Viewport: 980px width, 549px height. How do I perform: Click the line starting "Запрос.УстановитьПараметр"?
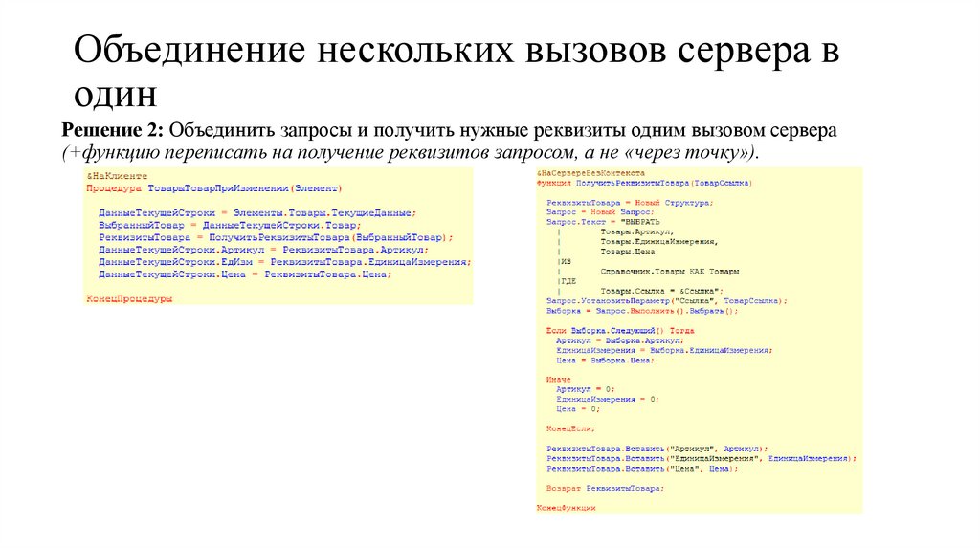[x=667, y=301]
